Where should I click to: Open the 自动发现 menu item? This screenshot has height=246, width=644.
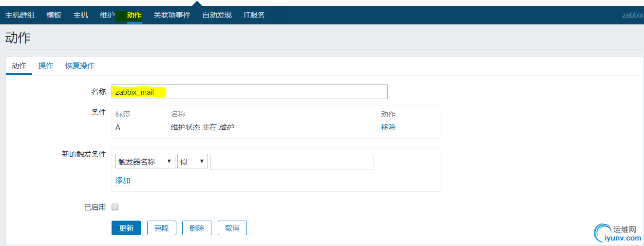coord(217,15)
